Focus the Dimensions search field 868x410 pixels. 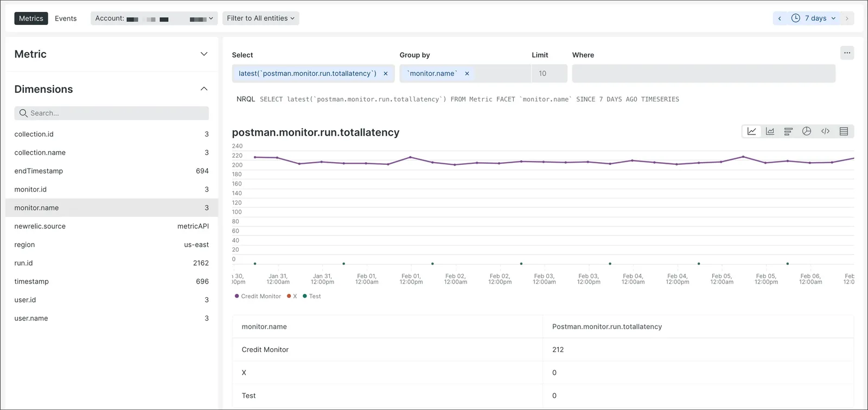(111, 113)
